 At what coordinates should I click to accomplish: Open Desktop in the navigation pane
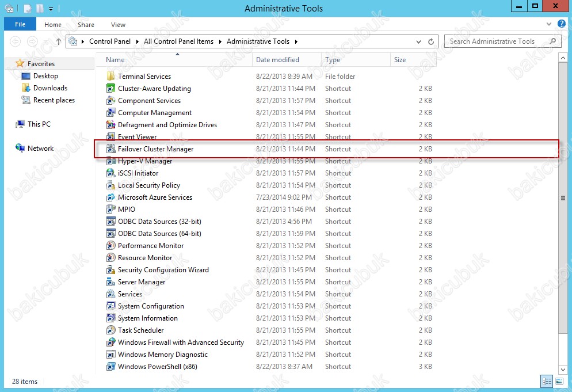point(45,76)
